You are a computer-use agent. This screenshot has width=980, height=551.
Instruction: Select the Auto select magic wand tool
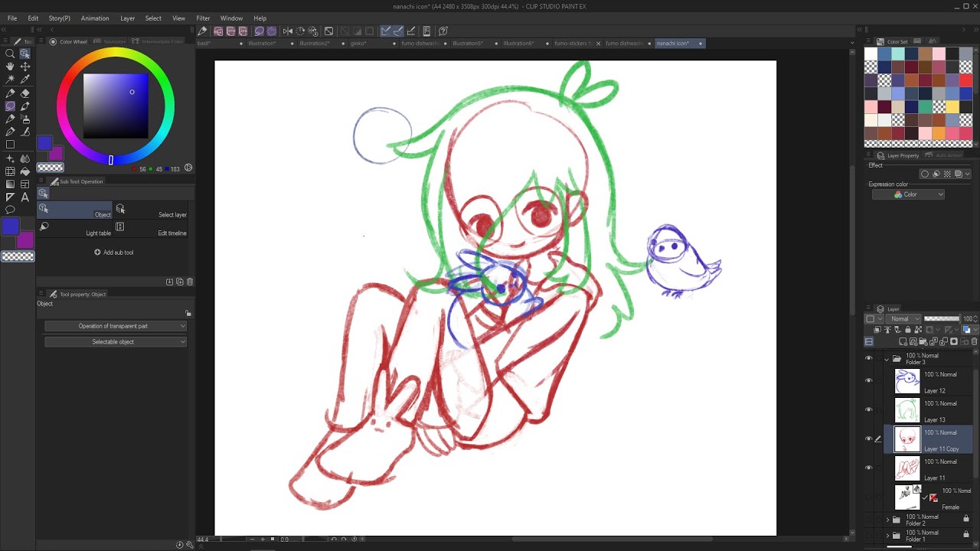[x=10, y=80]
